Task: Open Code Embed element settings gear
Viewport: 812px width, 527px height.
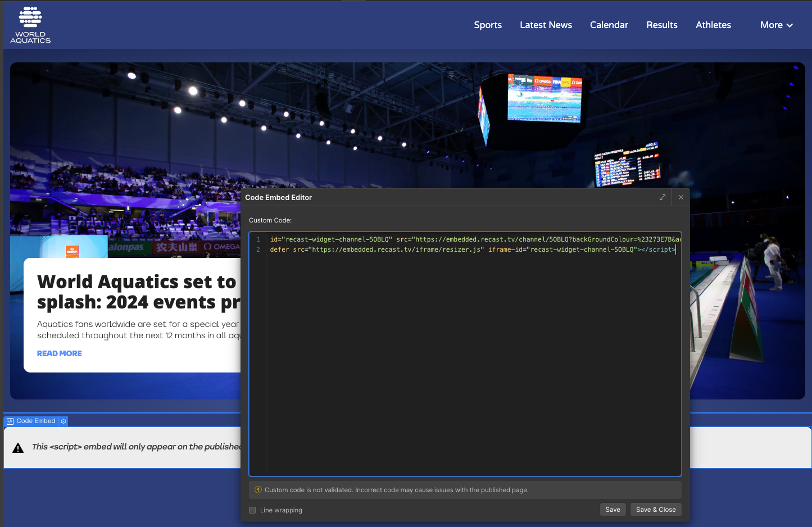Action: click(x=63, y=421)
